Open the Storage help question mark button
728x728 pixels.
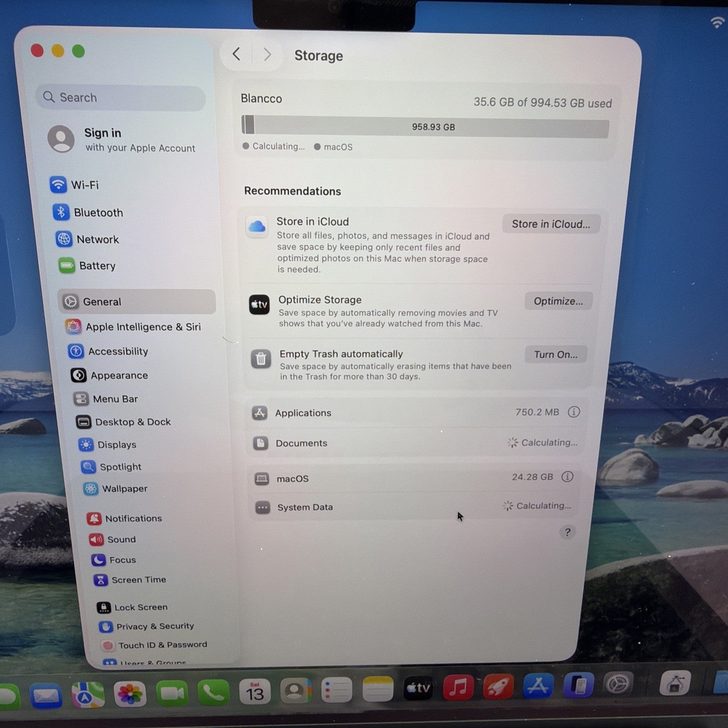point(567,532)
